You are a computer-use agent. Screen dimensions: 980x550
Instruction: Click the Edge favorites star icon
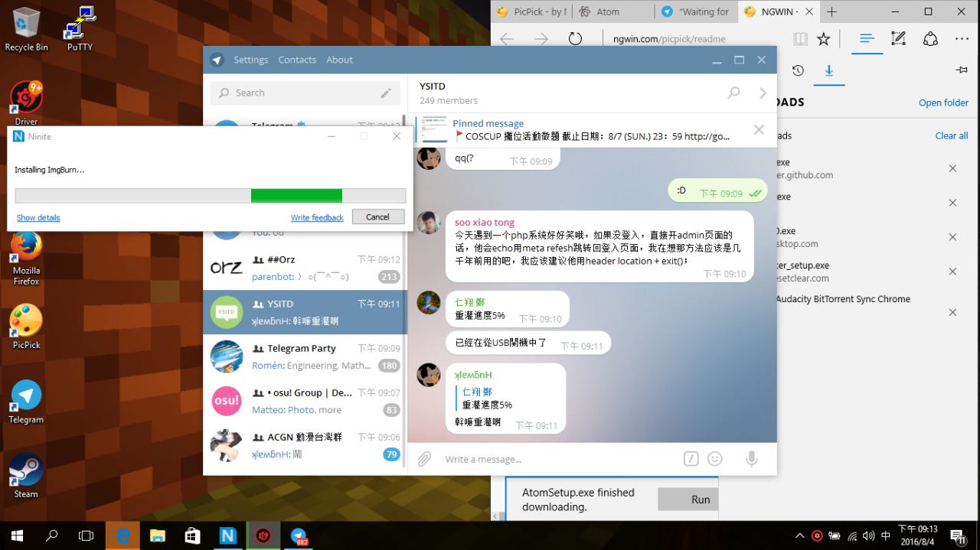[823, 38]
